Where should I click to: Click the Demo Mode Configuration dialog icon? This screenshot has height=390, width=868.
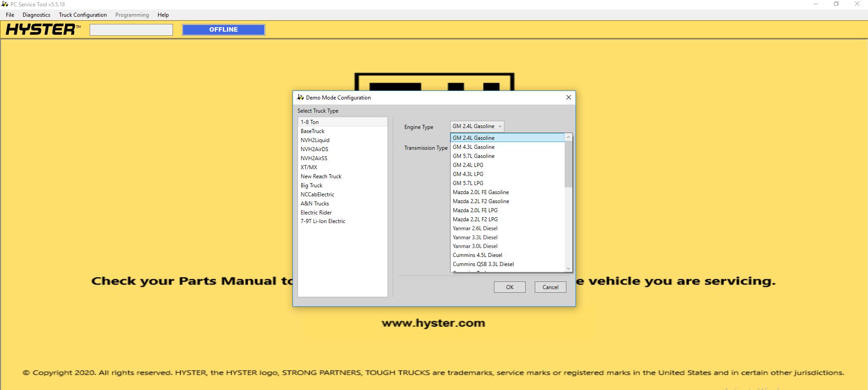pyautogui.click(x=300, y=97)
